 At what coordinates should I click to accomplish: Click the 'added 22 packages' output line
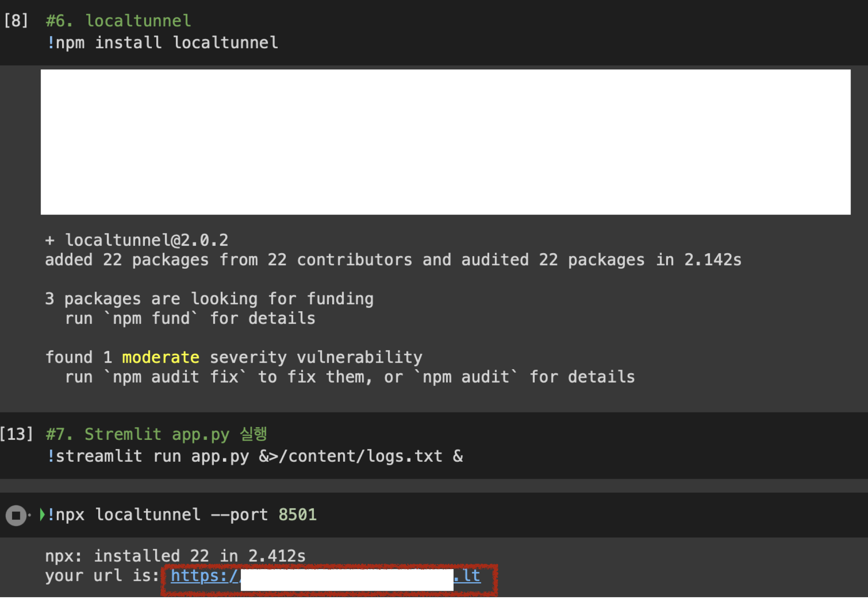tap(393, 260)
